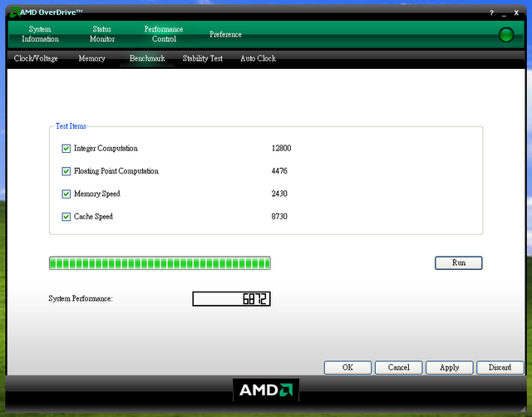Screen dimensions: 532x417
Task: Click the Cancel button
Action: point(399,367)
